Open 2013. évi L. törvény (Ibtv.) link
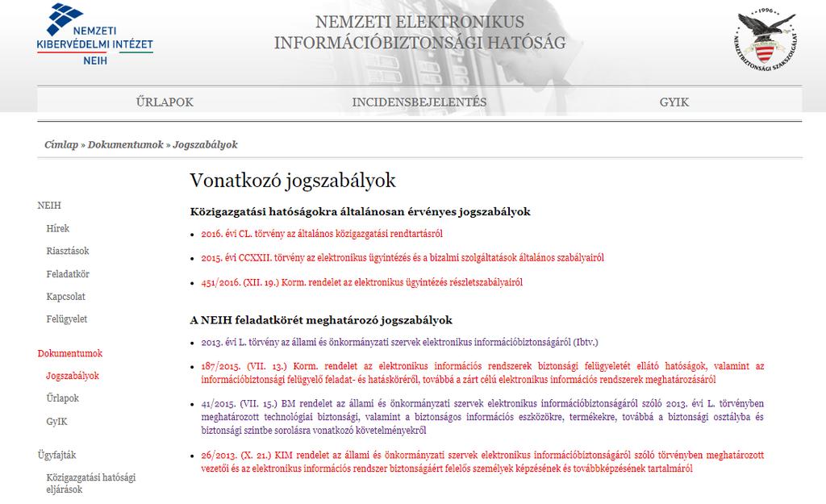 (400, 343)
